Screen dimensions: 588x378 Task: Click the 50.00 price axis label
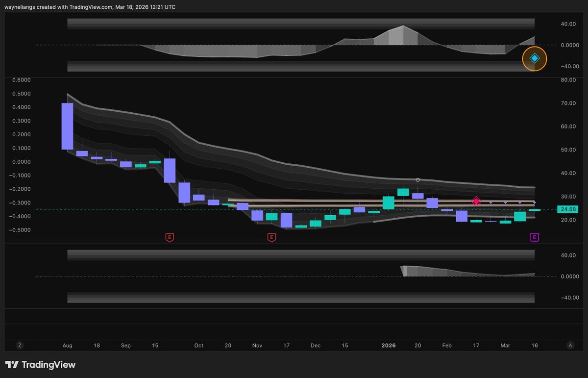[568, 150]
